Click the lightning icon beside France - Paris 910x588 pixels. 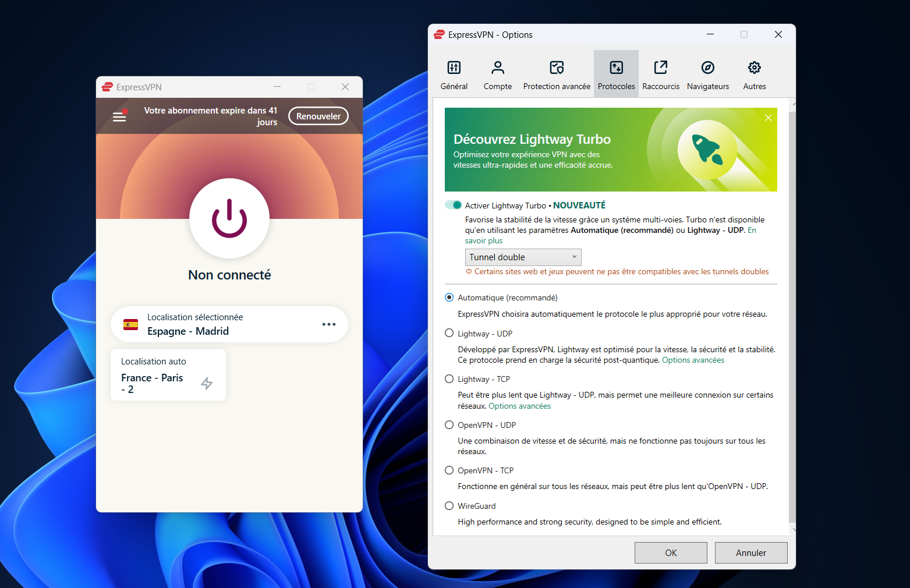coord(207,384)
